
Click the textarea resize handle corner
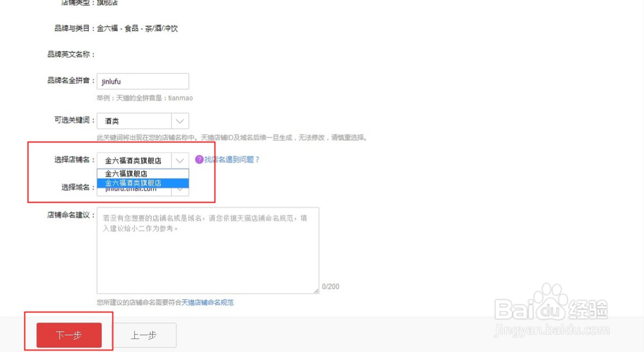316,290
